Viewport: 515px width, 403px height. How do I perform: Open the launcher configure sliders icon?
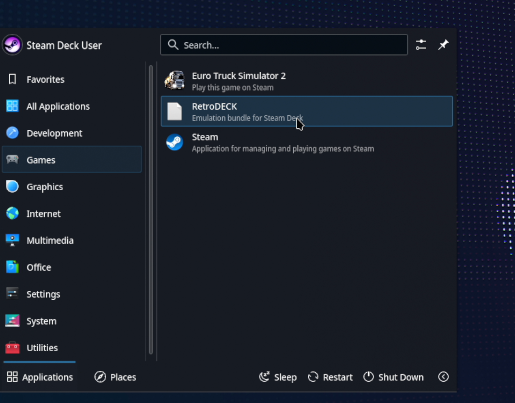coord(421,45)
